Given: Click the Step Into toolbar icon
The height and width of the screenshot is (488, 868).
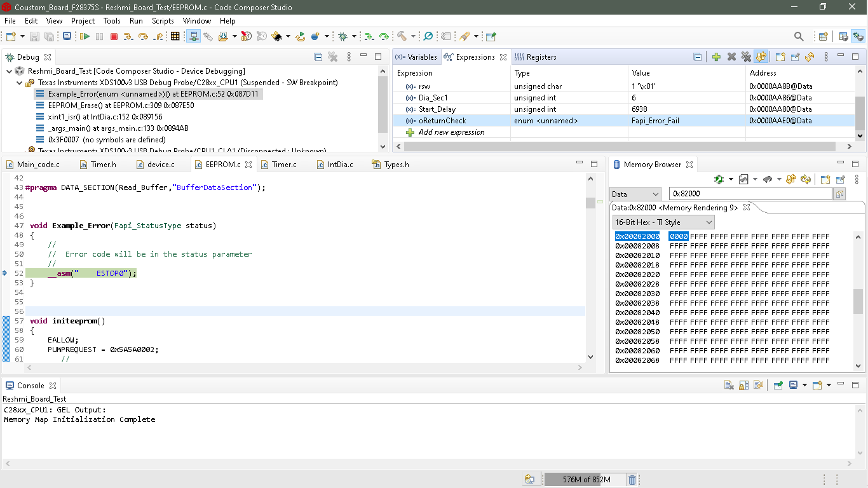Looking at the screenshot, I should (x=128, y=37).
